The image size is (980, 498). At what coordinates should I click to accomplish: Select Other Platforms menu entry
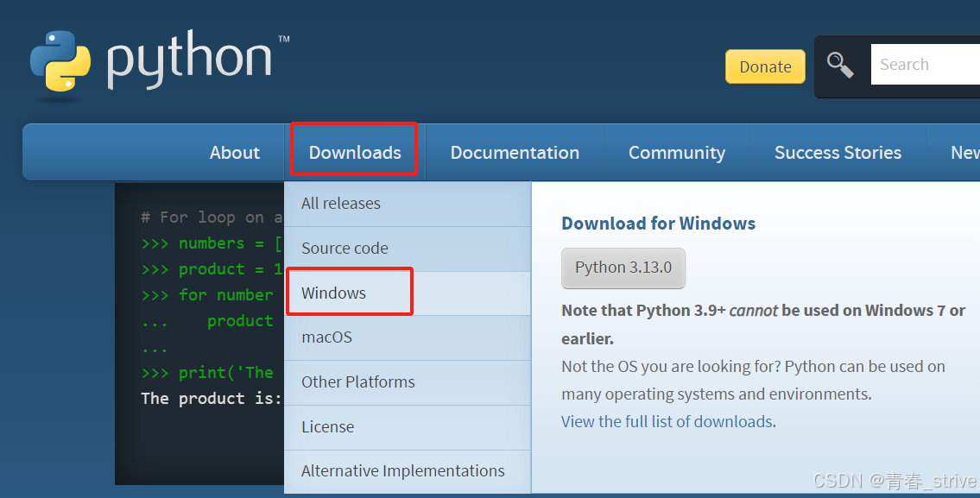click(x=408, y=382)
